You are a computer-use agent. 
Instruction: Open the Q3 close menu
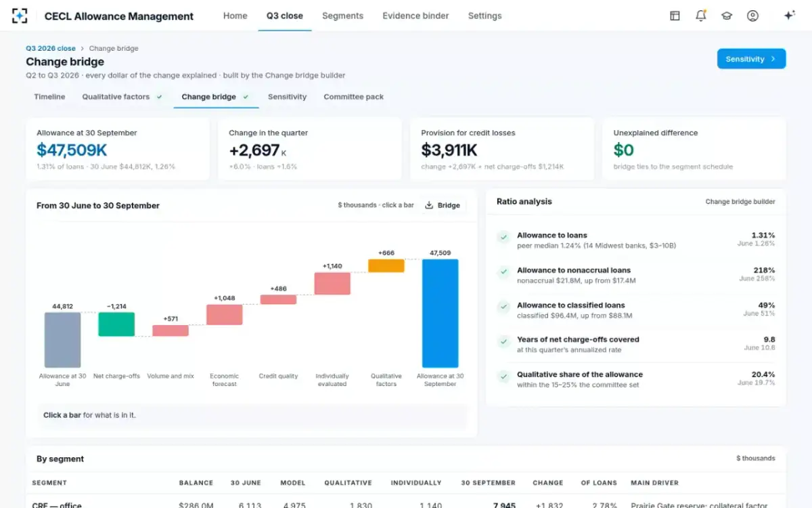click(x=285, y=16)
